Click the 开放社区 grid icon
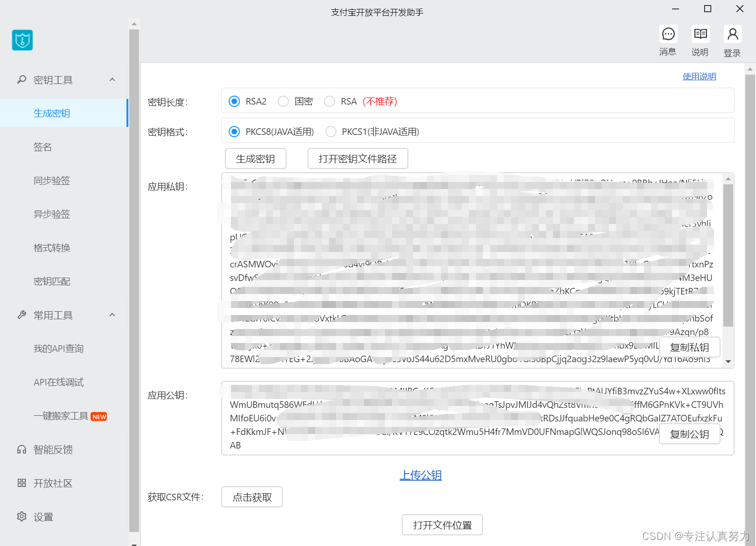Viewport: 756px width, 546px height. (x=21, y=483)
